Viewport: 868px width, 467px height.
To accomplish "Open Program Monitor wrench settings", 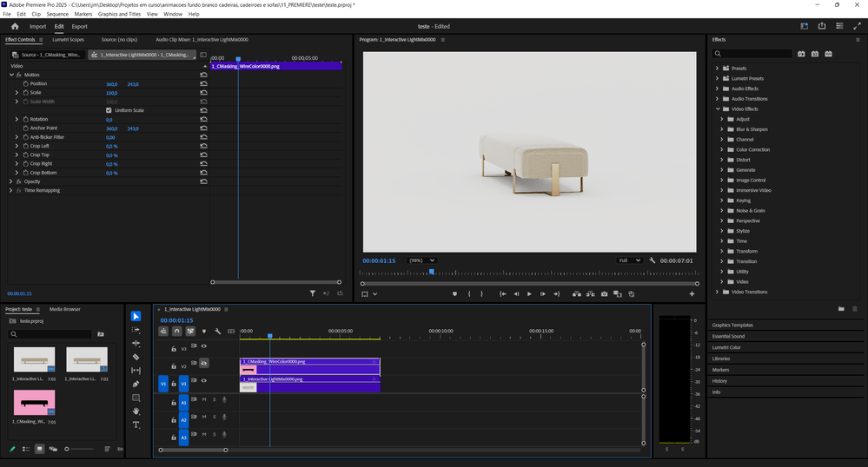I will click(652, 260).
